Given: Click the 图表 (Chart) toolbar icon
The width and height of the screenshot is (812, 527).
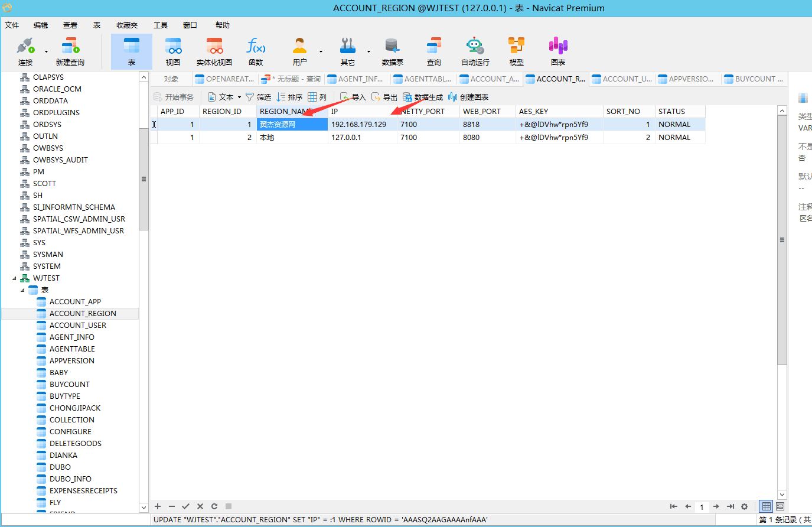Looking at the screenshot, I should pyautogui.click(x=557, y=51).
